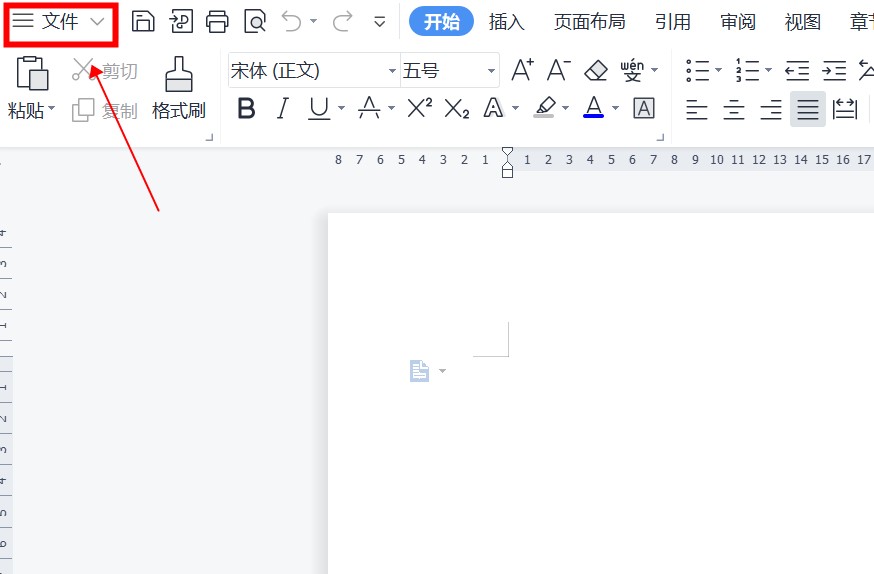The height and width of the screenshot is (574, 874).
Task: Click inside the blank document page
Action: pyautogui.click(x=601, y=393)
